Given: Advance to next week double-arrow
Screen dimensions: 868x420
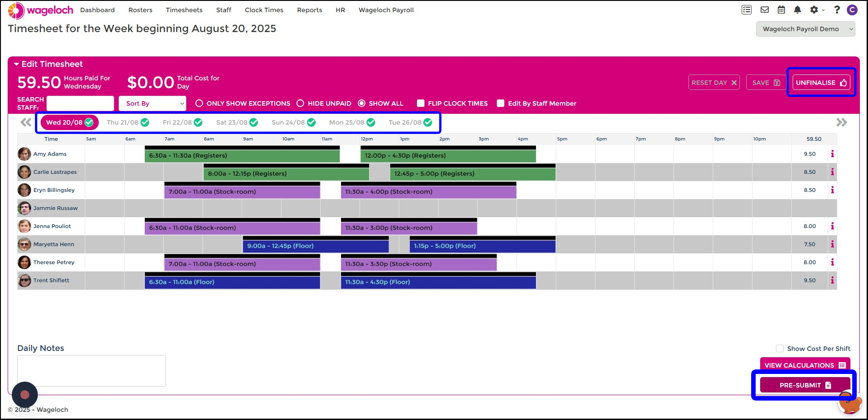Looking at the screenshot, I should (841, 122).
